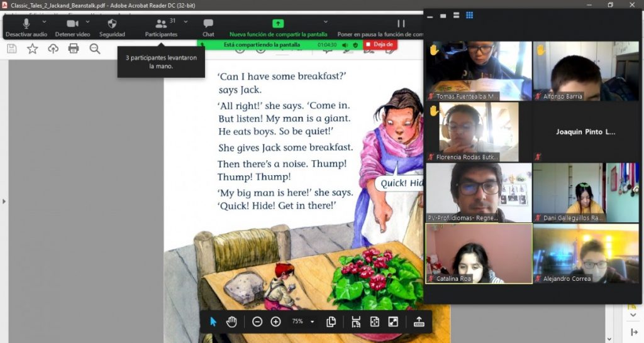
Task: Open the arrow menu beside Desactivar audio
Action: click(44, 21)
